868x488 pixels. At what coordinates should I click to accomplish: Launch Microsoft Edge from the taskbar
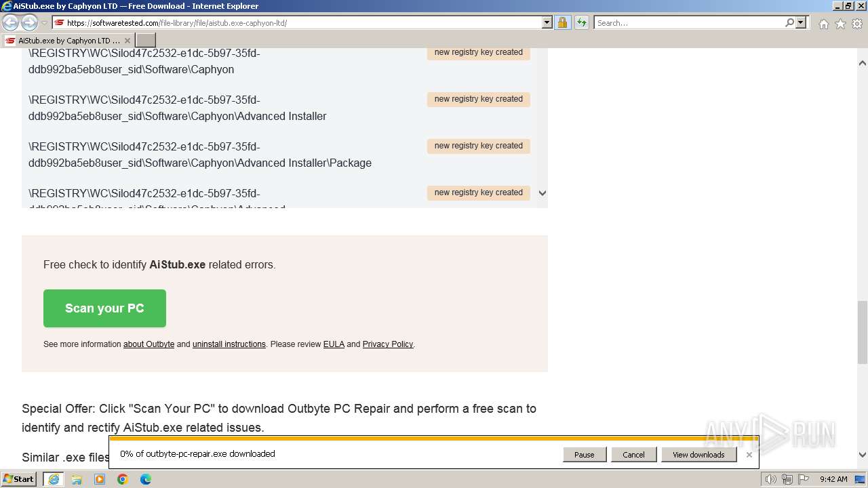pyautogui.click(x=146, y=479)
